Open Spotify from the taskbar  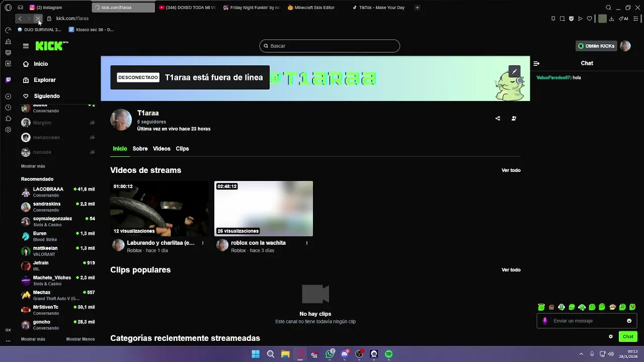388,354
